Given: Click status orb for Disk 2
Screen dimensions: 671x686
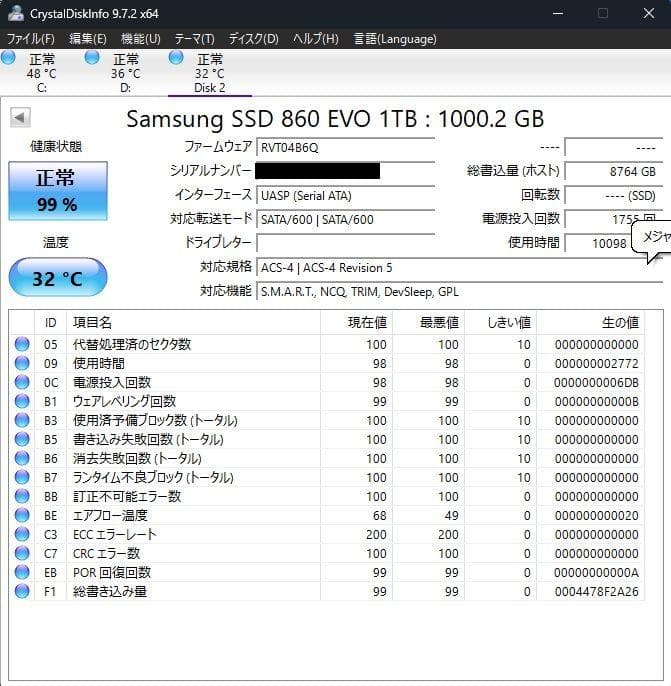Looking at the screenshot, I should [176, 57].
